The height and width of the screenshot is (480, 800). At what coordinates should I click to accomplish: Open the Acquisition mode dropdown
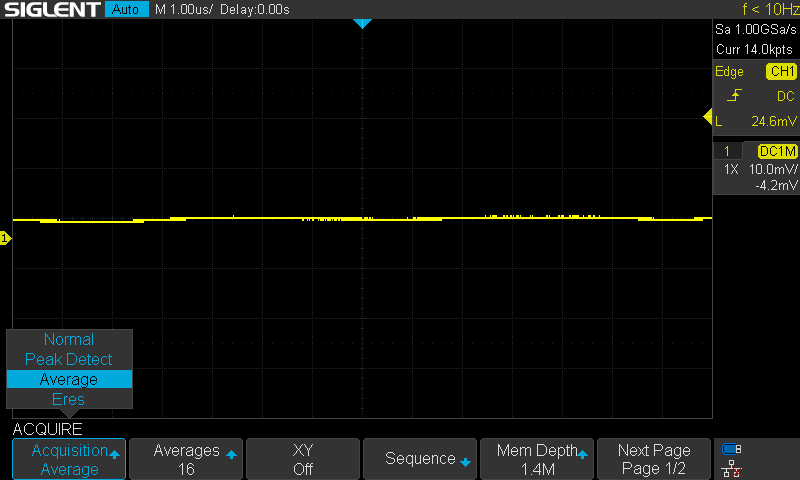(x=69, y=459)
